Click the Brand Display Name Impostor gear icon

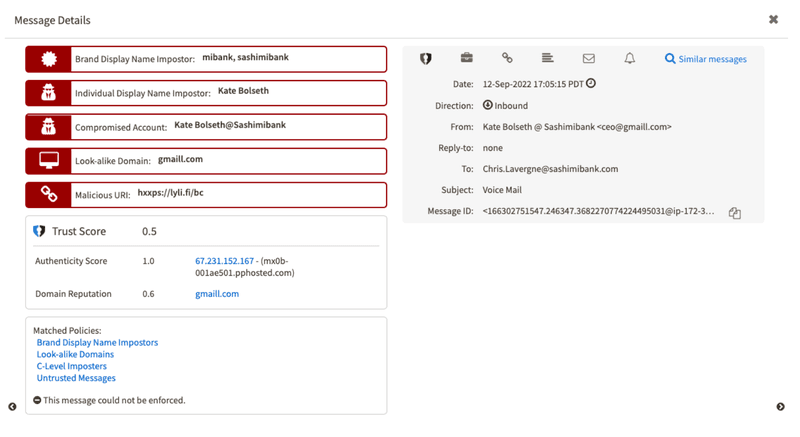48,59
